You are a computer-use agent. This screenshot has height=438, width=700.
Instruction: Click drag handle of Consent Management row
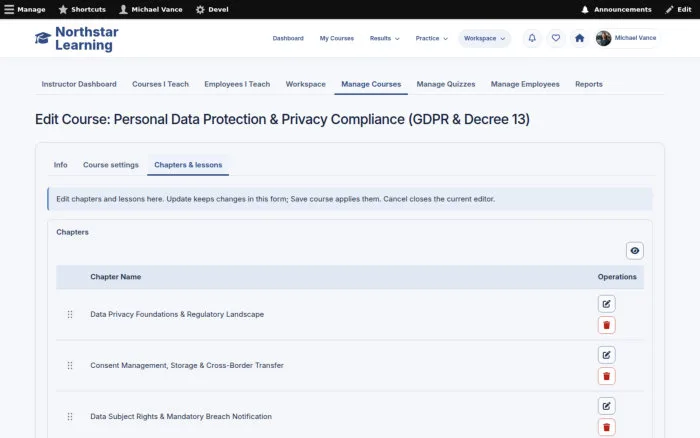click(x=70, y=366)
